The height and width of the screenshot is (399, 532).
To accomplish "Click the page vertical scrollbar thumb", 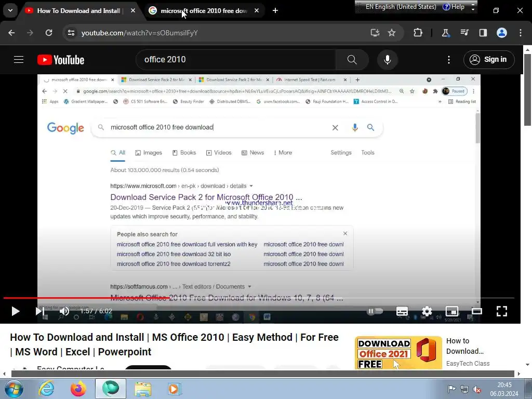I will (527, 90).
